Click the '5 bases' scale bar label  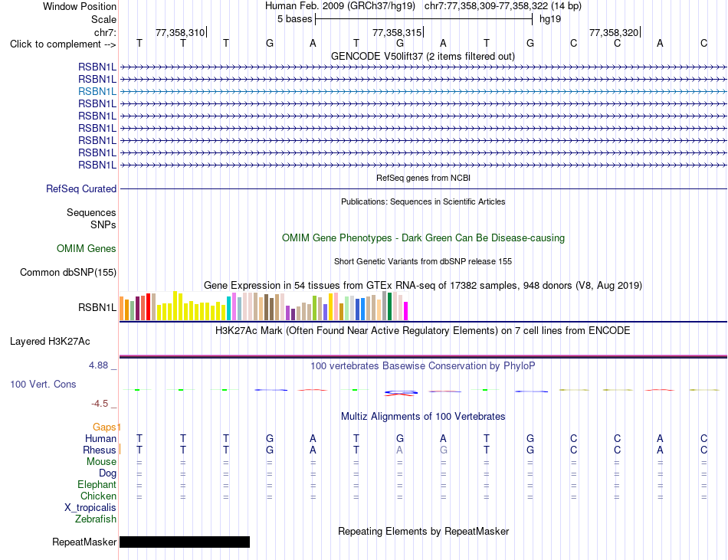coord(295,19)
